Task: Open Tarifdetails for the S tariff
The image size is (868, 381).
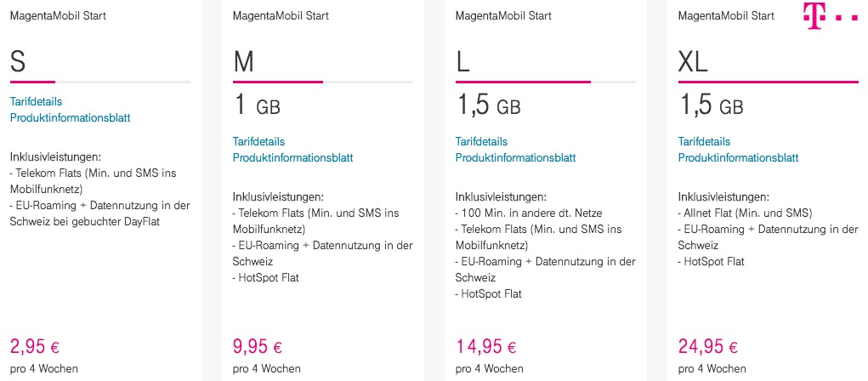Action: (36, 101)
